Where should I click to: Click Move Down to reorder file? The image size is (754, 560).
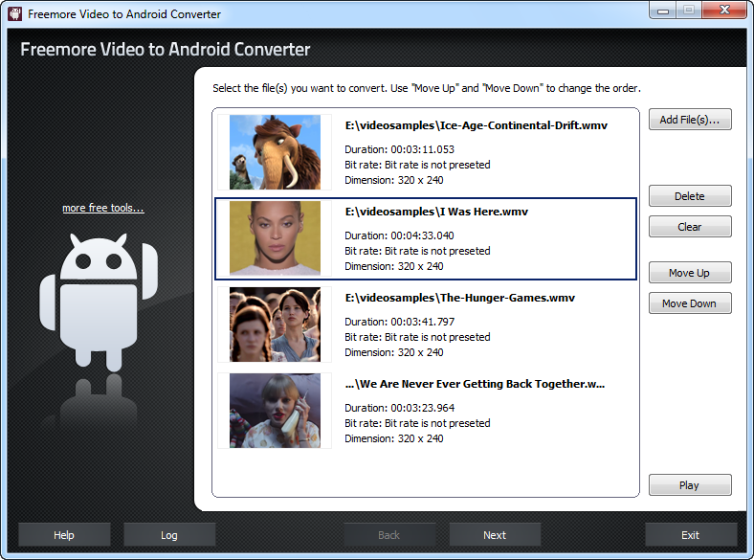690,303
